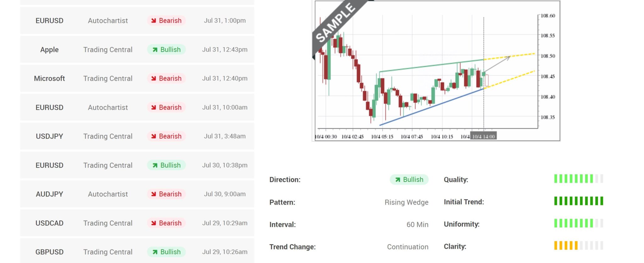Click the Bullish badge on the Apple signal
The image size is (644, 263).
tap(166, 49)
